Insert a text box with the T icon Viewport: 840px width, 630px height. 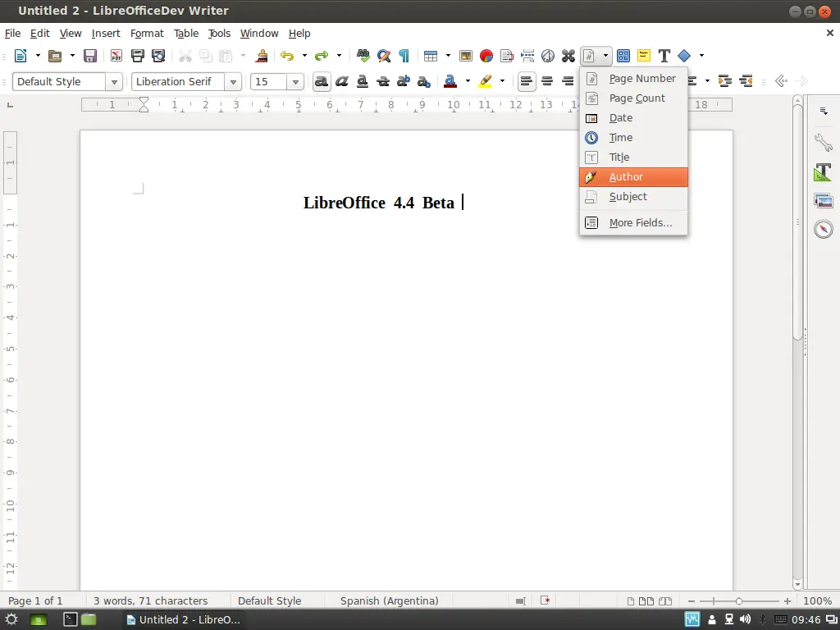coord(664,56)
